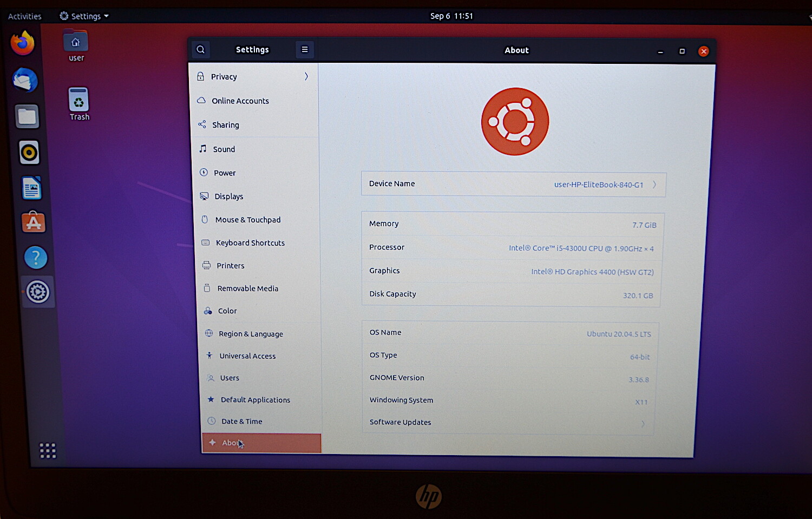Click the Power icon in sidebar
The image size is (812, 519).
(204, 173)
